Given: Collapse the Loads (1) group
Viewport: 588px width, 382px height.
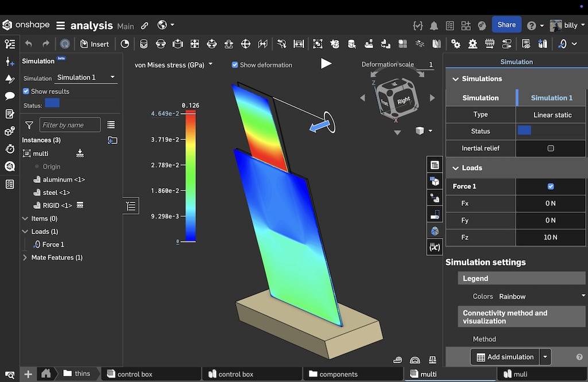Looking at the screenshot, I should (x=25, y=232).
